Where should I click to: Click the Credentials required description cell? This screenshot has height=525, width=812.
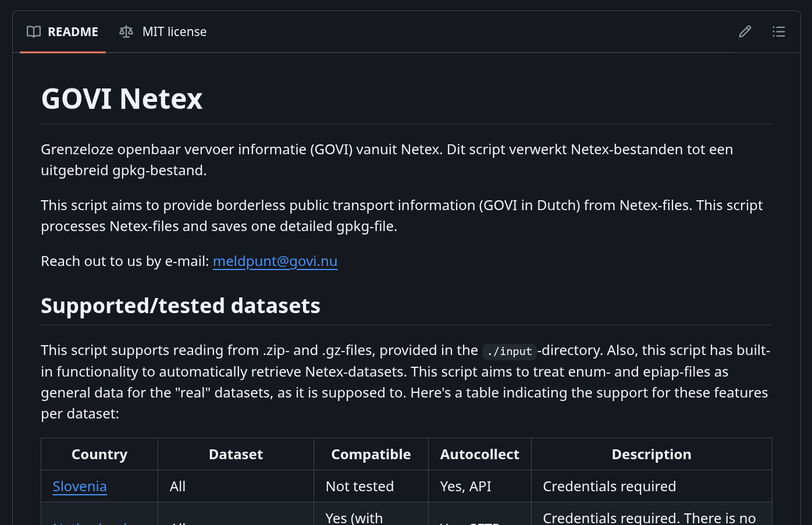click(610, 486)
